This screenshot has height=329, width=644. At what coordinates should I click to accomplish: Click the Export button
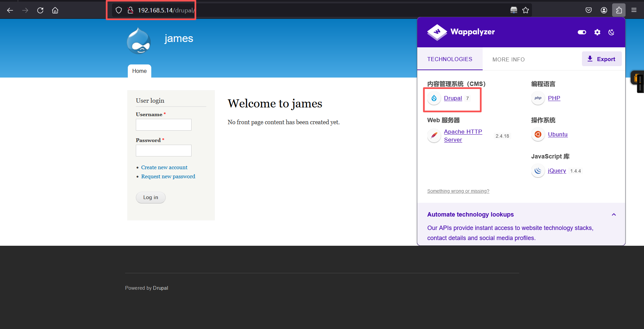602,59
